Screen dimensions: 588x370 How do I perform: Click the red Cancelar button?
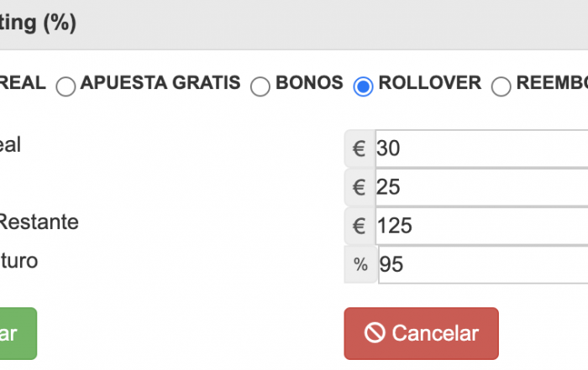click(x=421, y=333)
